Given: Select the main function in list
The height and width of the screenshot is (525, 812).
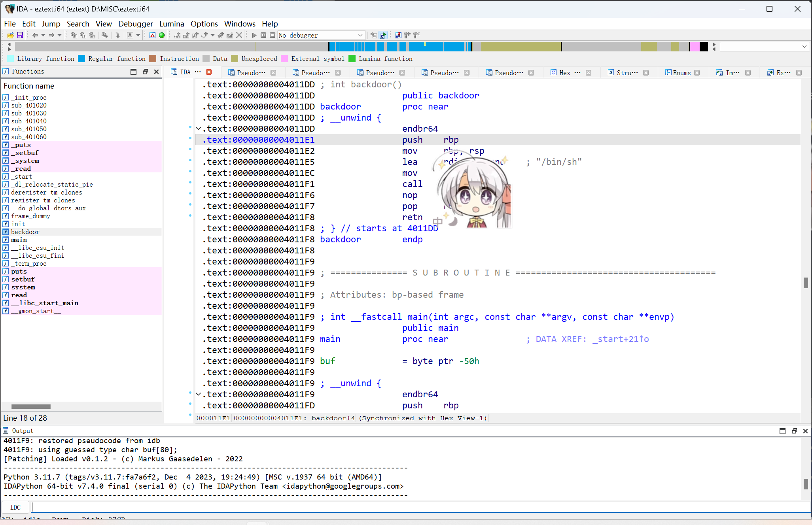Looking at the screenshot, I should pyautogui.click(x=82, y=240).
